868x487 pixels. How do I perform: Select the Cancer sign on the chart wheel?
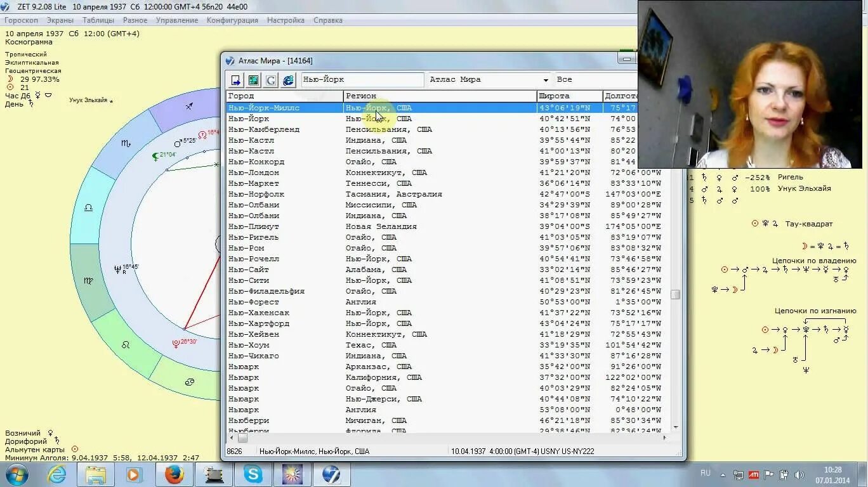[189, 382]
